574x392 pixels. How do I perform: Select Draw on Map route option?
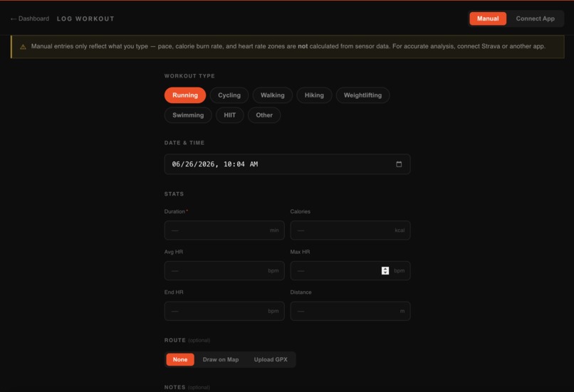pyautogui.click(x=220, y=359)
